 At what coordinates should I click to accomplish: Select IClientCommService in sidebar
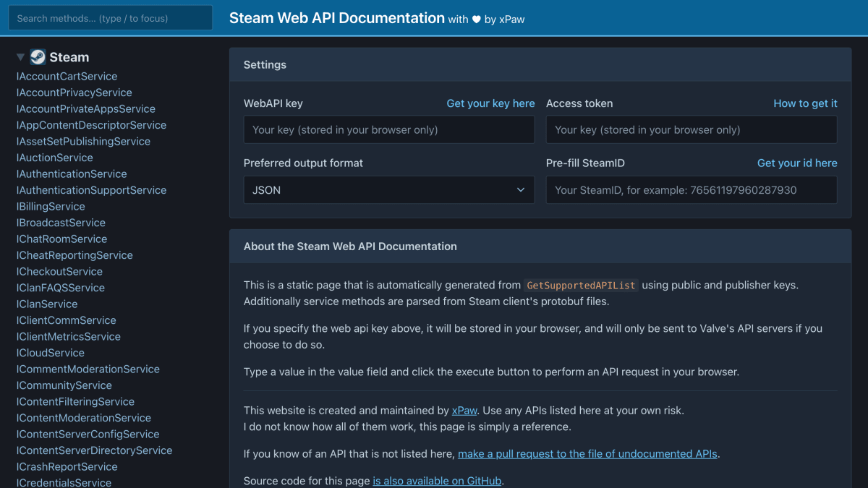click(x=66, y=320)
